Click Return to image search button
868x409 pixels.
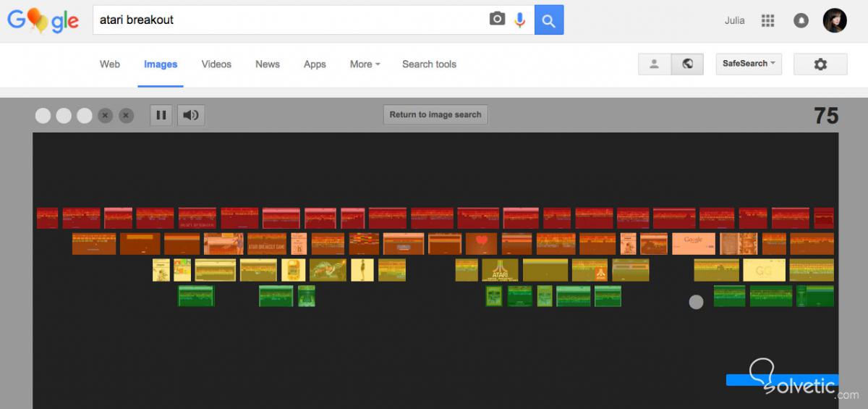(435, 114)
